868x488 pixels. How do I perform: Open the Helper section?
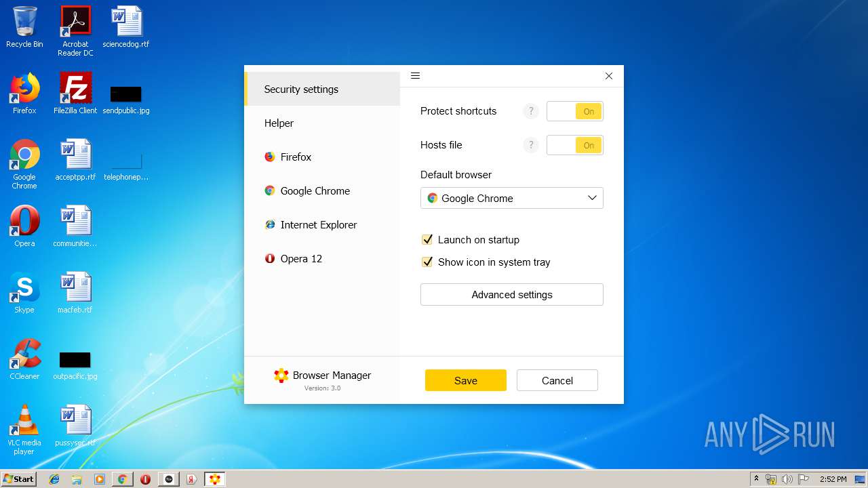[x=322, y=123]
